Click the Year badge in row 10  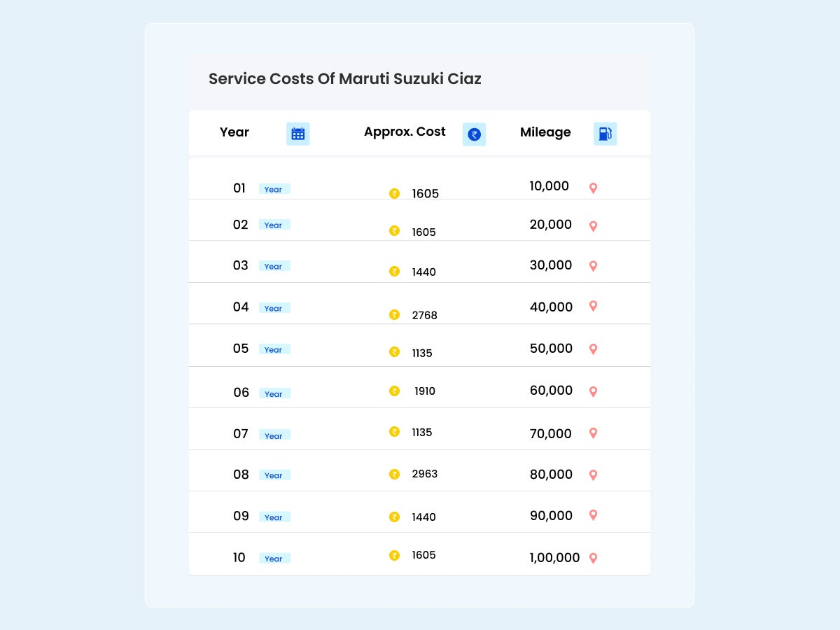[274, 559]
